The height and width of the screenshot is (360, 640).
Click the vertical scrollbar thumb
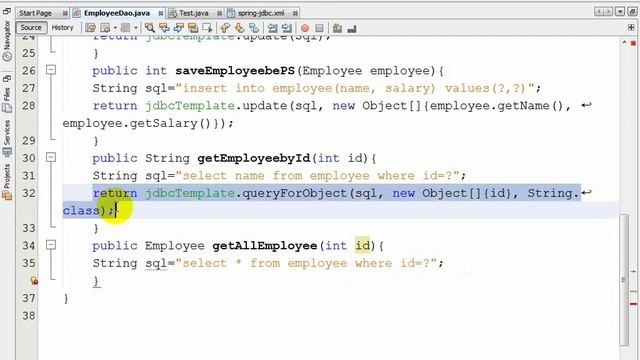pos(624,280)
